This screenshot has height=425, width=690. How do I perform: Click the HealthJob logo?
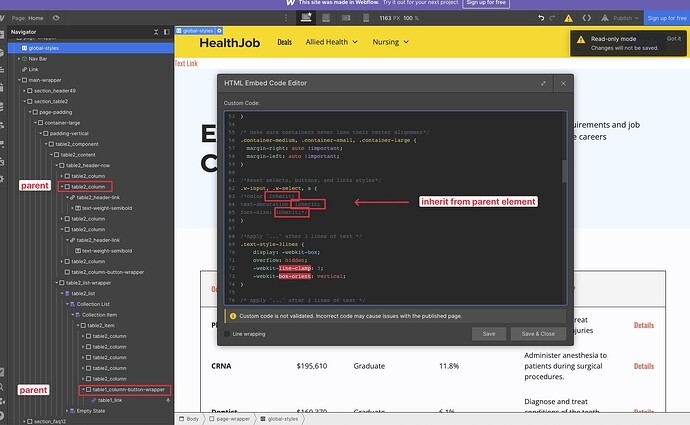pyautogui.click(x=229, y=42)
